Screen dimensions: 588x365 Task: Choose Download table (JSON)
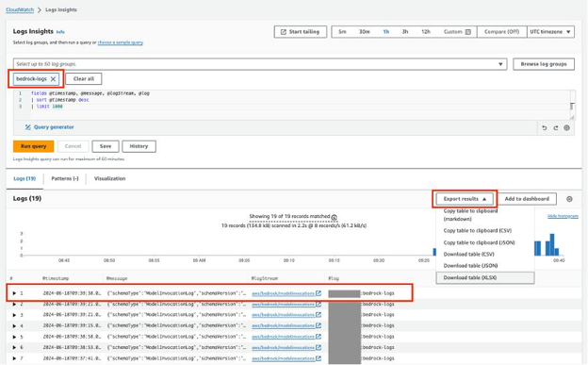coord(470,265)
